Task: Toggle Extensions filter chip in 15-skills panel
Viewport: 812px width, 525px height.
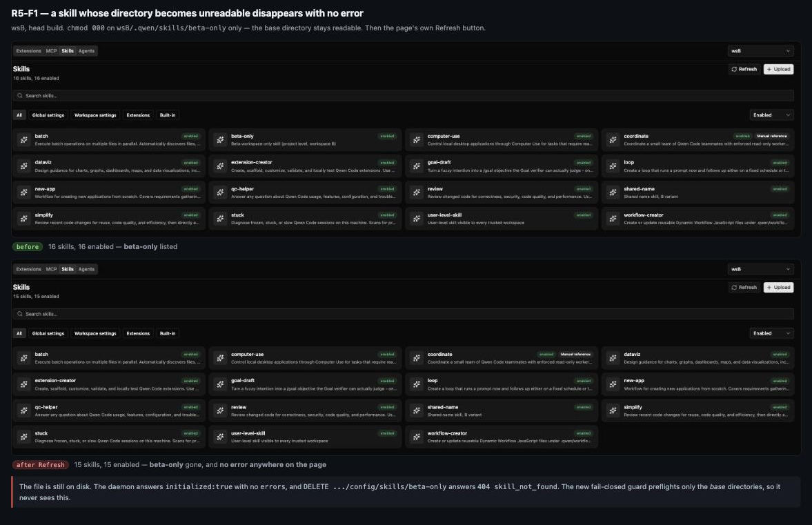Action: tap(138, 333)
